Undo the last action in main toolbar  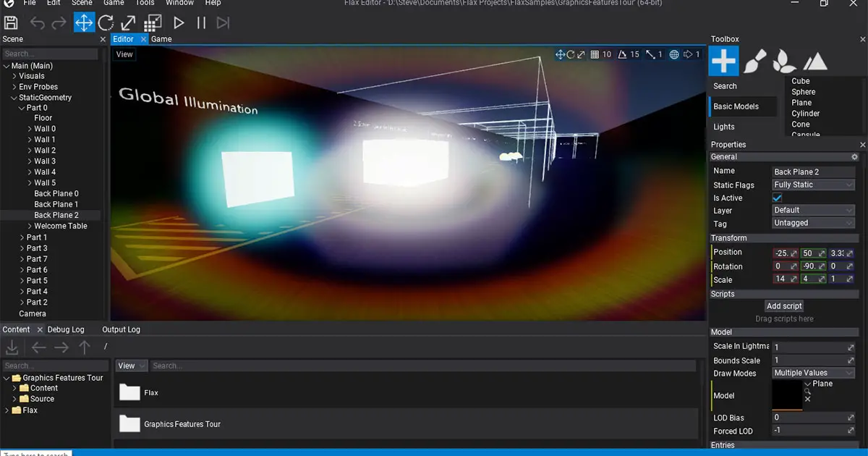tap(38, 23)
